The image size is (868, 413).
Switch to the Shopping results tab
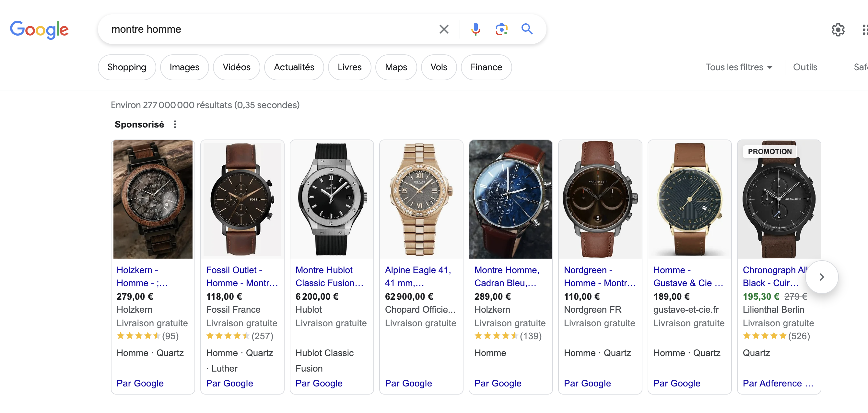tap(127, 67)
